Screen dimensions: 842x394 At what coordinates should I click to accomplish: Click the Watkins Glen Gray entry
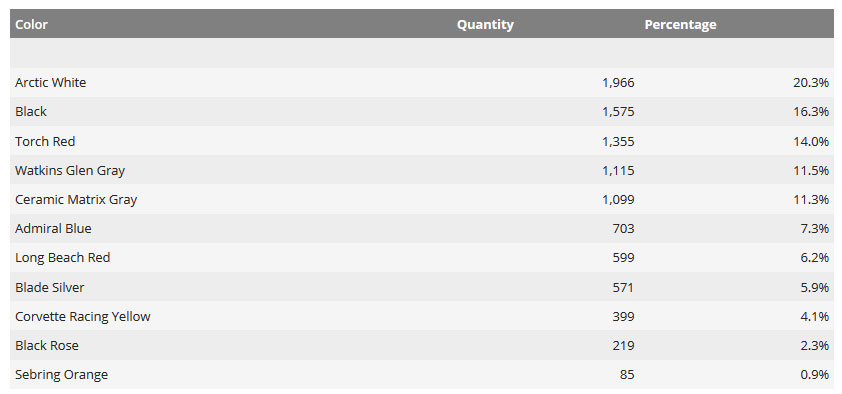(x=70, y=171)
